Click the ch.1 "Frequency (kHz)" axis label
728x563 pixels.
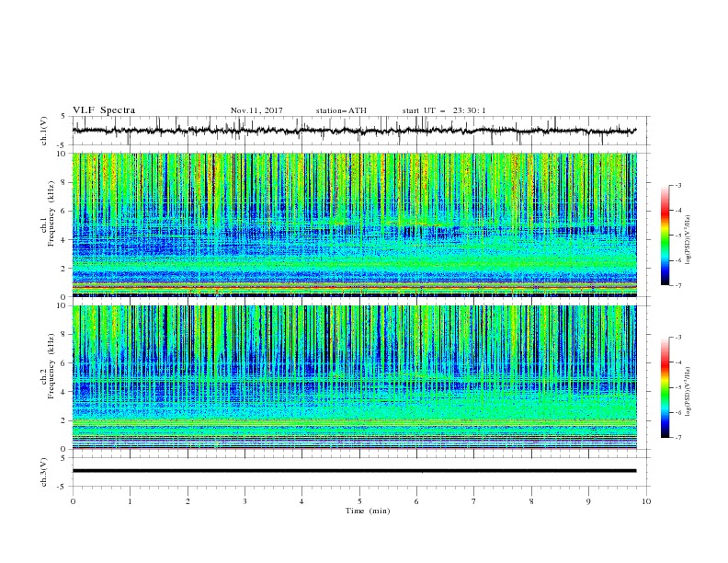point(51,213)
